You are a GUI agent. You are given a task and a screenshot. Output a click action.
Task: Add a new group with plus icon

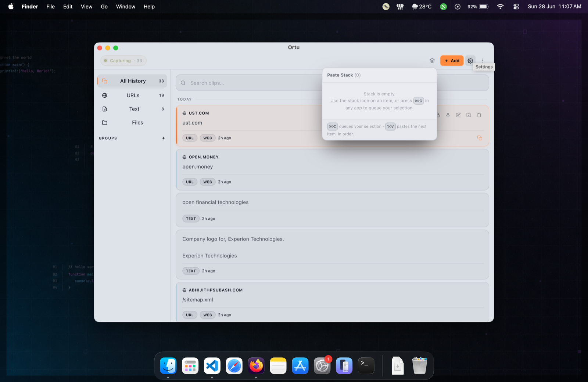click(163, 138)
